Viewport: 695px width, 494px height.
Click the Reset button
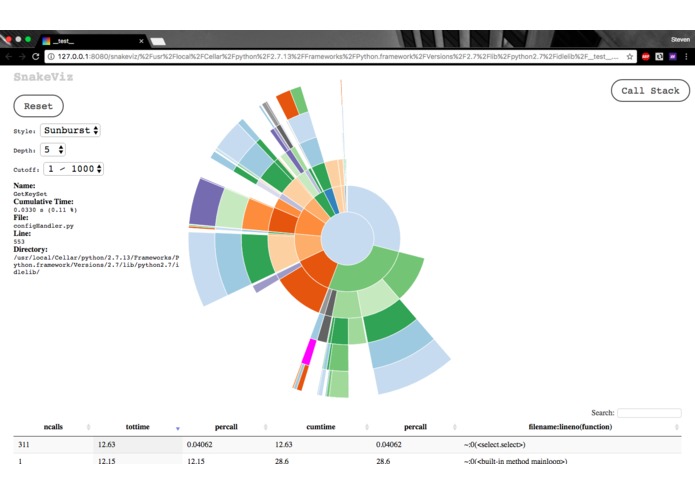pos(39,106)
